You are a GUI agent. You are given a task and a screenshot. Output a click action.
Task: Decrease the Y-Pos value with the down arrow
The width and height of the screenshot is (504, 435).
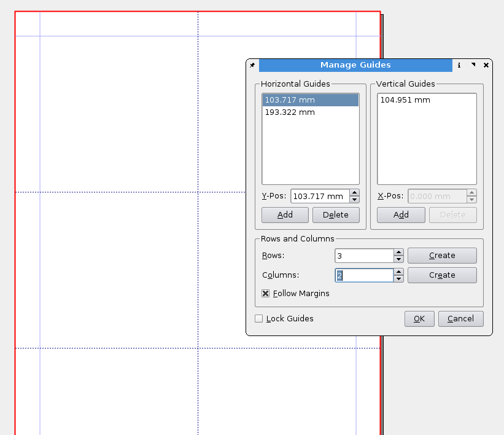(354, 200)
